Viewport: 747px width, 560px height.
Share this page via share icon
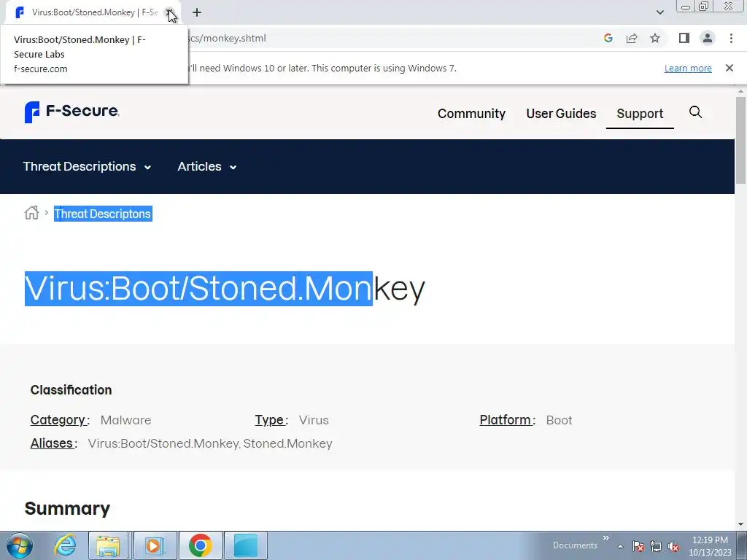(632, 38)
